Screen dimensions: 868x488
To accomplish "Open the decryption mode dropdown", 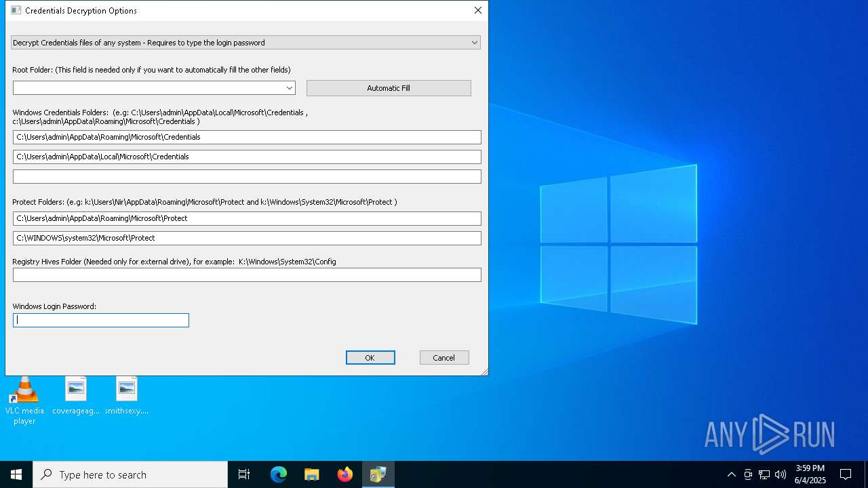I will point(245,43).
